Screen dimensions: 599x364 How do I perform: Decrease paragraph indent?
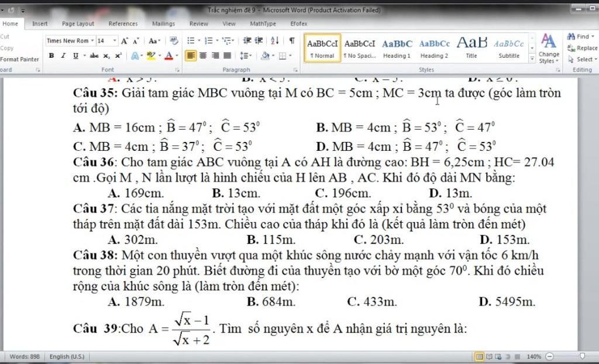click(x=247, y=40)
